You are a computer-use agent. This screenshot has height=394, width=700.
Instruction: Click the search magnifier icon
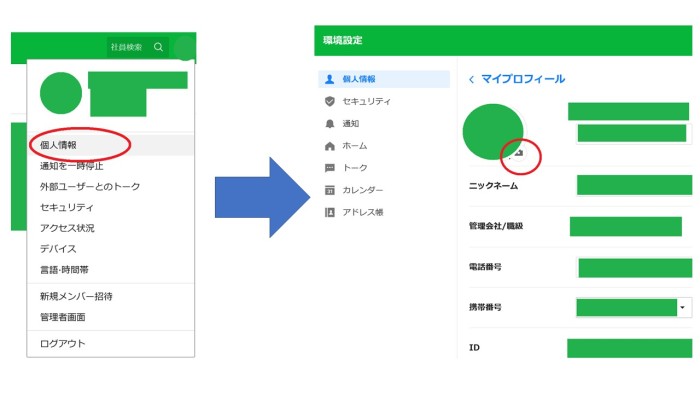coord(158,47)
